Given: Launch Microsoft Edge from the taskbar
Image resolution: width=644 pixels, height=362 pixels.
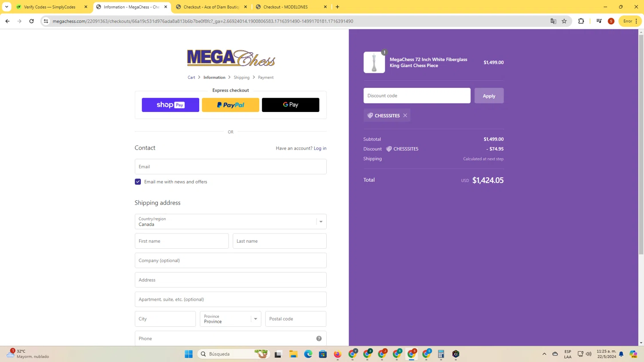Looking at the screenshot, I should (x=308, y=354).
